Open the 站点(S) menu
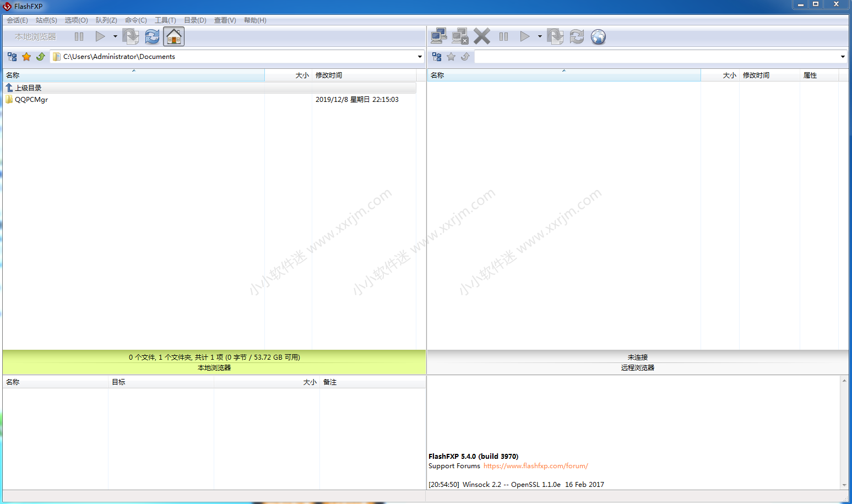 pyautogui.click(x=46, y=20)
